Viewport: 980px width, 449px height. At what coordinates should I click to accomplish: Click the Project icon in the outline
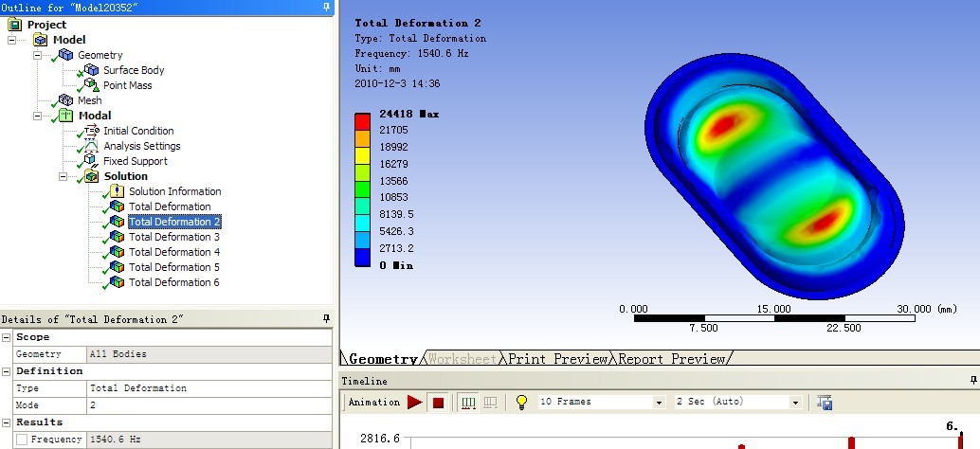pos(15,25)
